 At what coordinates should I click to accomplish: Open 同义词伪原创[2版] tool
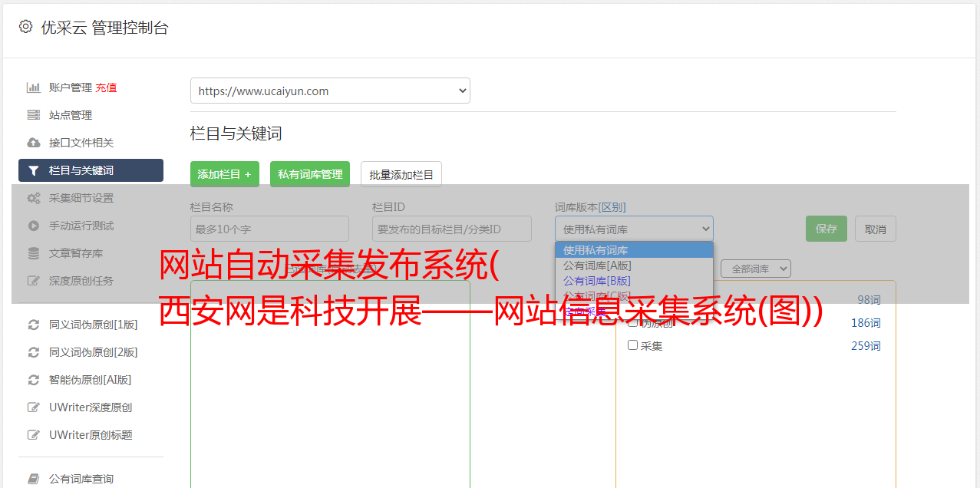point(94,352)
